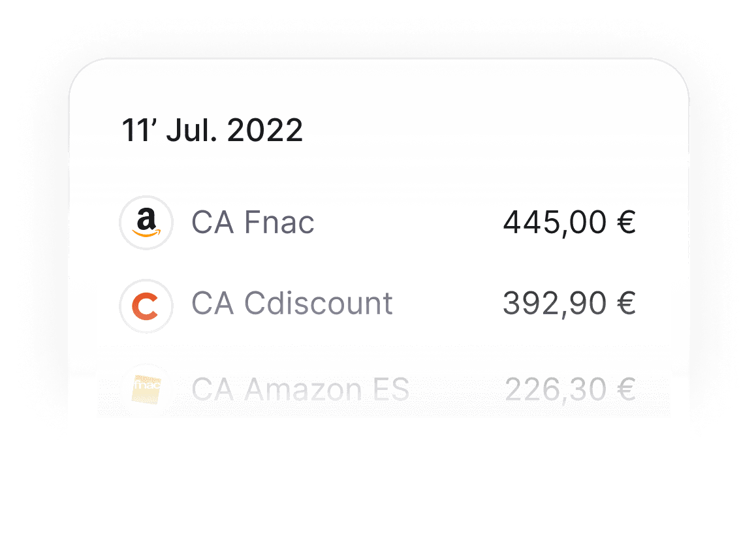
Task: Select the CA Amazon ES label
Action: click(x=300, y=389)
